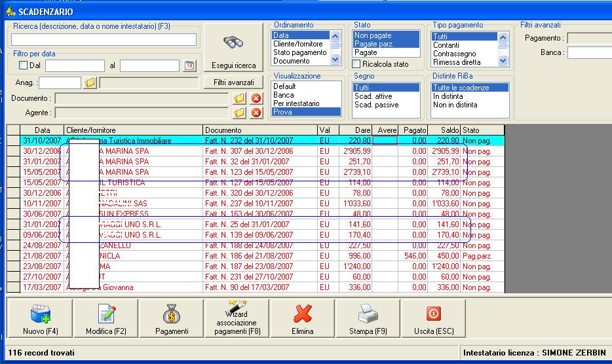Sort by Cliente/fornitore in Ordinamento
The image size is (612, 364).
tap(301, 44)
